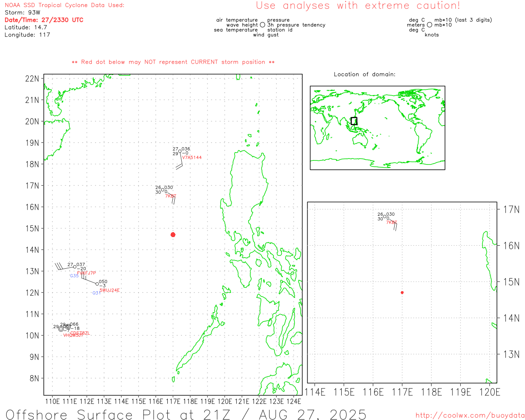Screen dimensions: 525x420
Task: Click wind barb flags left of FVKFJ7P
Action: click(x=60, y=266)
